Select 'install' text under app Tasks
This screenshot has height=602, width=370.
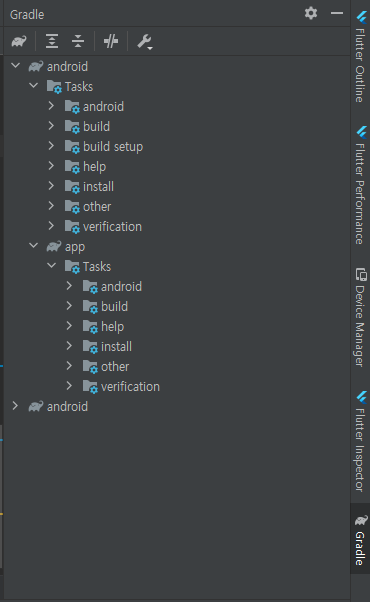(116, 347)
